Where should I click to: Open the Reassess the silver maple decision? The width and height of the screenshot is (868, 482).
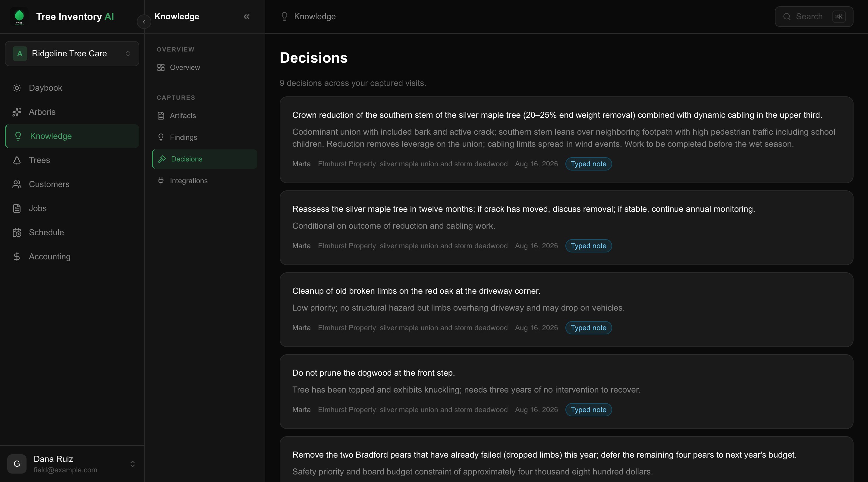click(566, 228)
